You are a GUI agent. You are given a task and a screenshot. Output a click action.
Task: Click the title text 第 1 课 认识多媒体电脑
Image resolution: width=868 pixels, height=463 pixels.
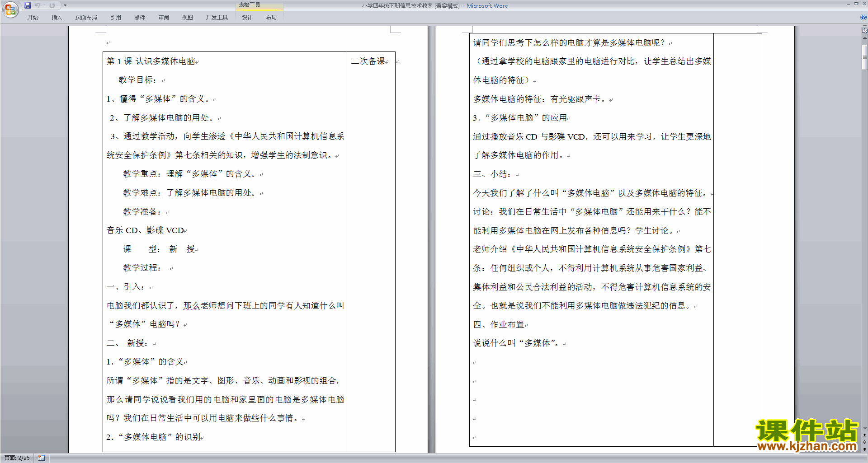pyautogui.click(x=151, y=61)
